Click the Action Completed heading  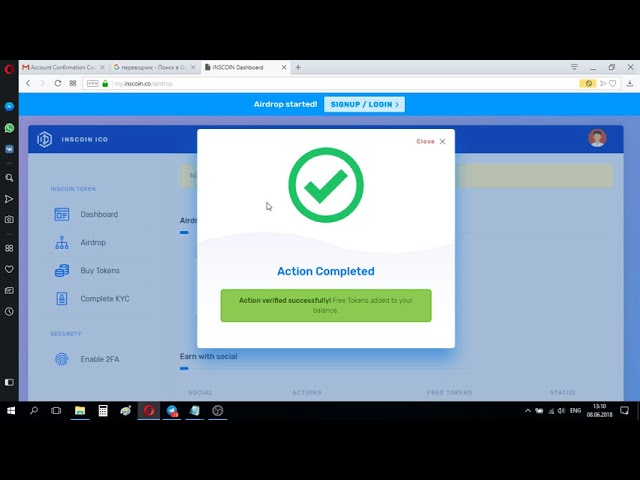tap(326, 271)
